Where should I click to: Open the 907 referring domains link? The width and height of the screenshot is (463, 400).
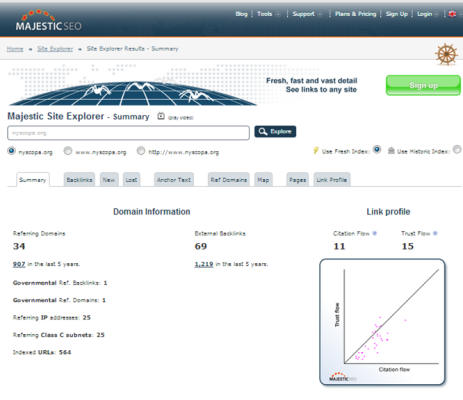point(19,264)
